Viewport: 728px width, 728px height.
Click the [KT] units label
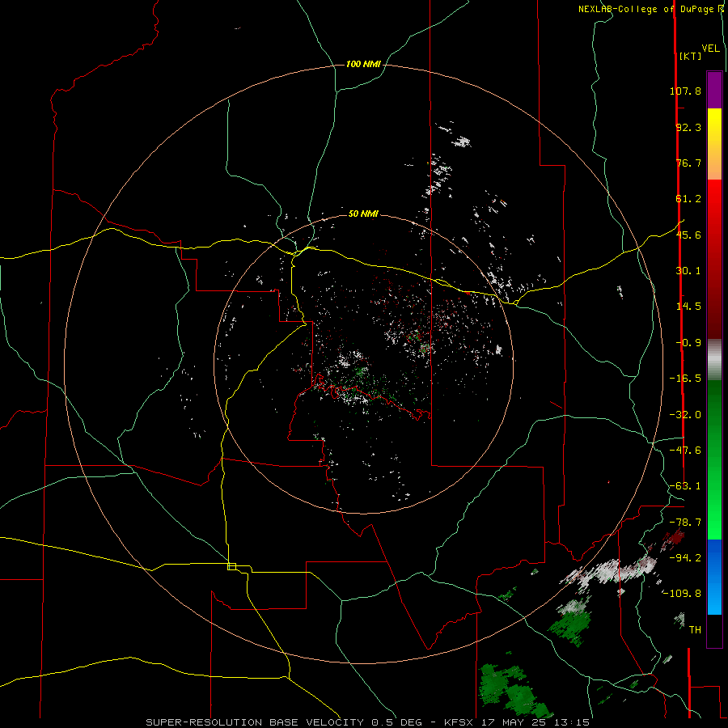click(691, 56)
